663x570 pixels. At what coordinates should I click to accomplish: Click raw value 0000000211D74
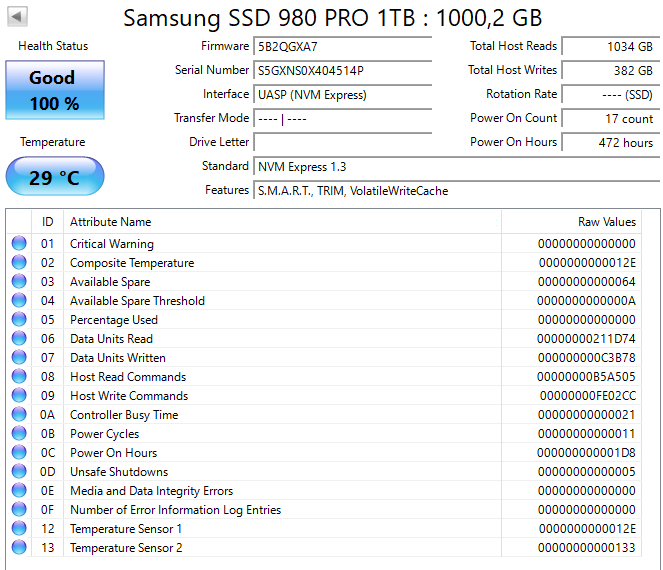pos(586,339)
